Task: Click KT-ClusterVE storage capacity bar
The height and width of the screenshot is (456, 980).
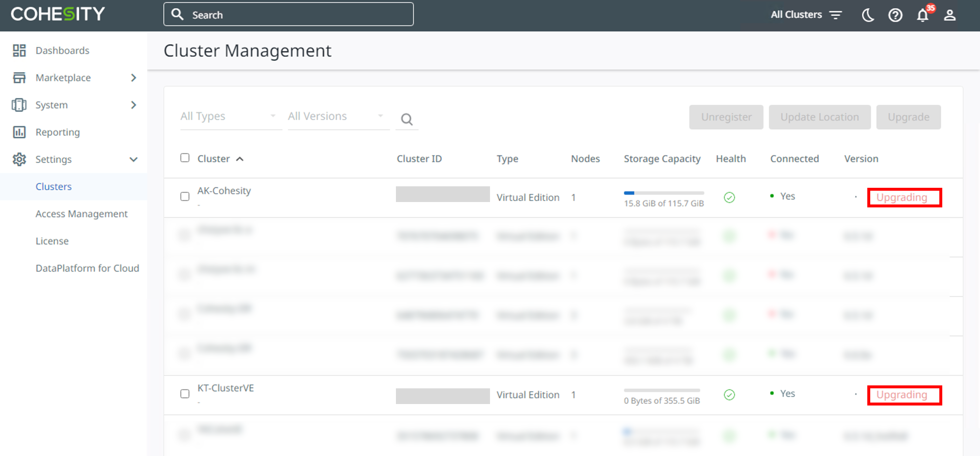Action: (662, 390)
